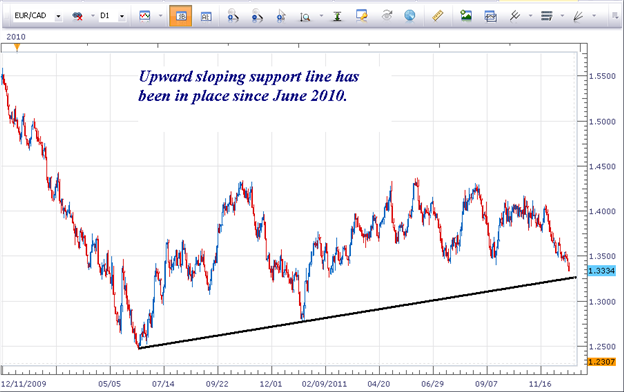Click the orange time marker triangle
This screenshot has width=624, height=392.
pyautogui.click(x=17, y=48)
